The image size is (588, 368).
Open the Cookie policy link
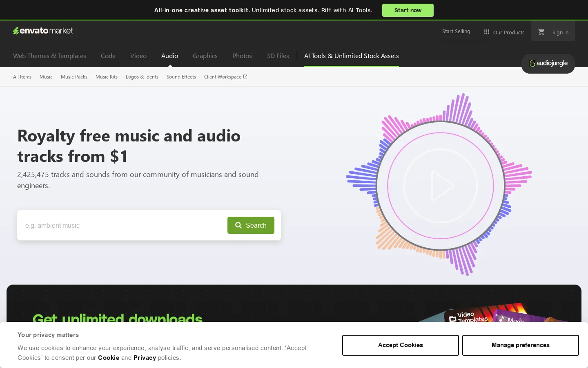(109, 358)
